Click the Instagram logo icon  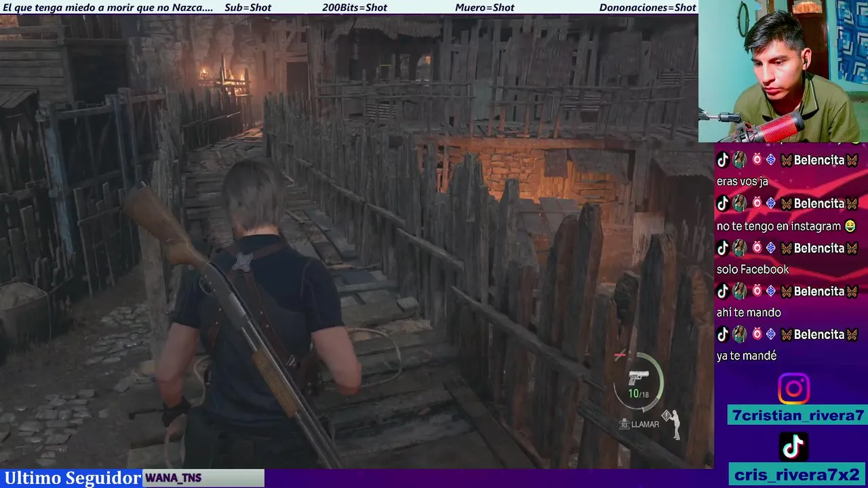[793, 389]
